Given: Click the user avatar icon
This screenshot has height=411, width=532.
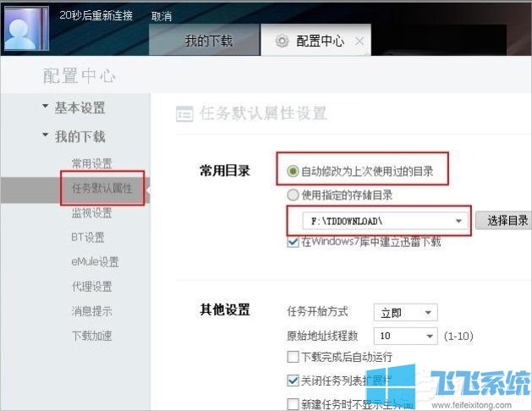Looking at the screenshot, I should coord(26,28).
